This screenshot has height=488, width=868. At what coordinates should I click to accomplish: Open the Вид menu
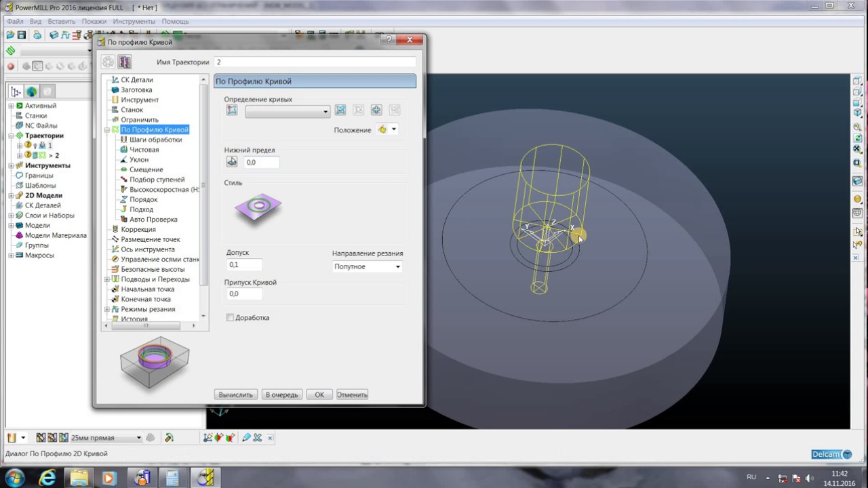[35, 22]
